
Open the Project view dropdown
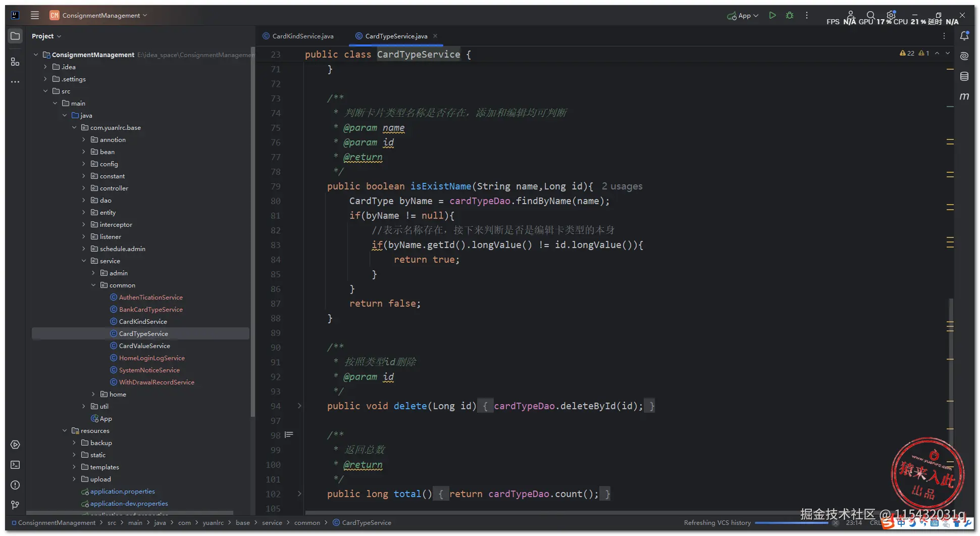46,36
